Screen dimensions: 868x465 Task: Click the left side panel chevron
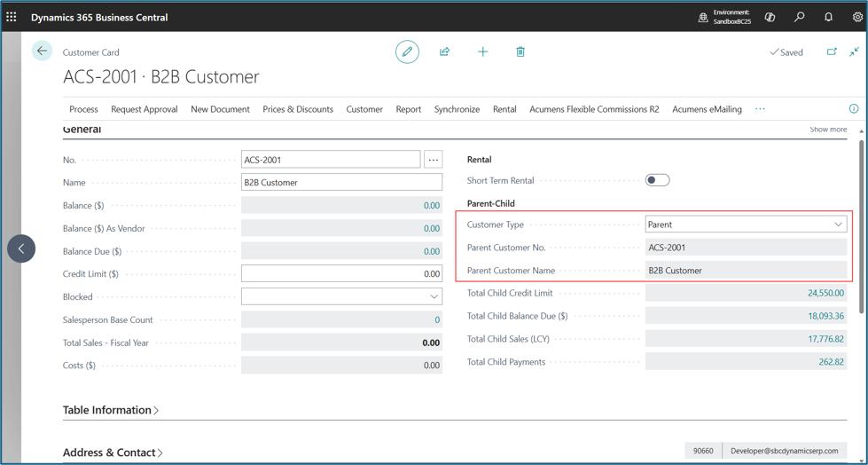[21, 248]
